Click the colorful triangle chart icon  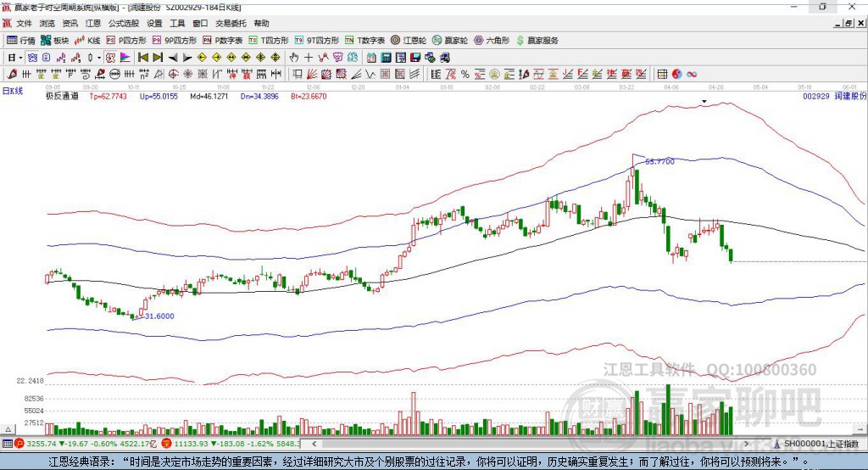[125, 58]
